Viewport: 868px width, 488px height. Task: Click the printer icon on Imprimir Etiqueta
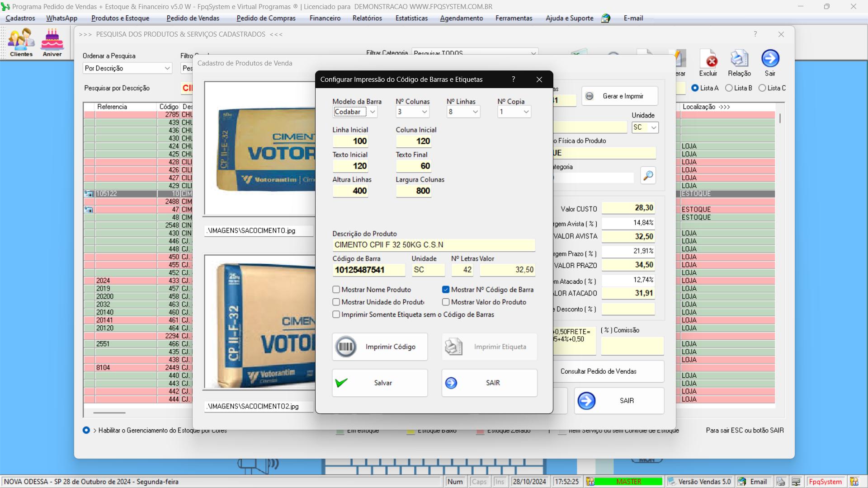coord(453,347)
